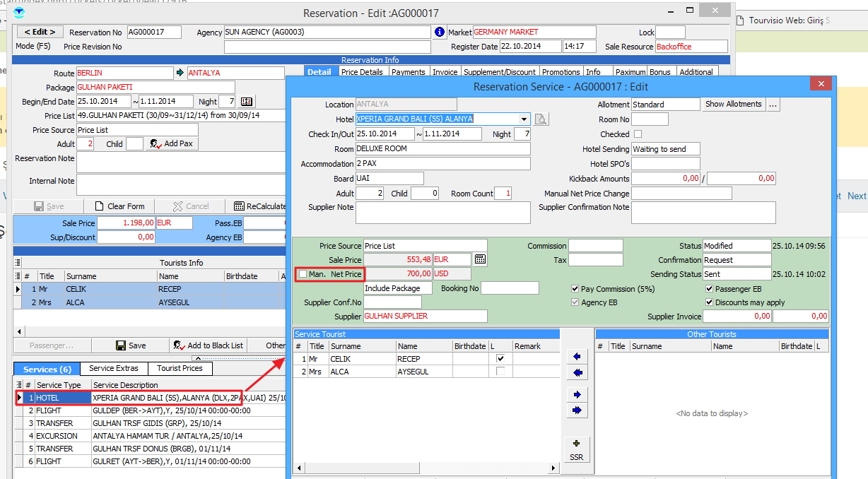The width and height of the screenshot is (868, 479).
Task: Open the sale price calculator icon
Action: tap(481, 260)
